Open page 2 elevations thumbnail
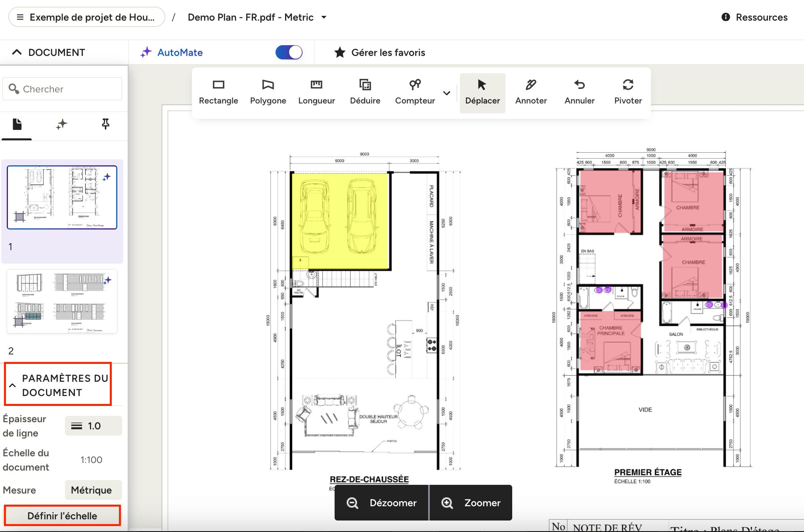The image size is (804, 532). click(62, 302)
